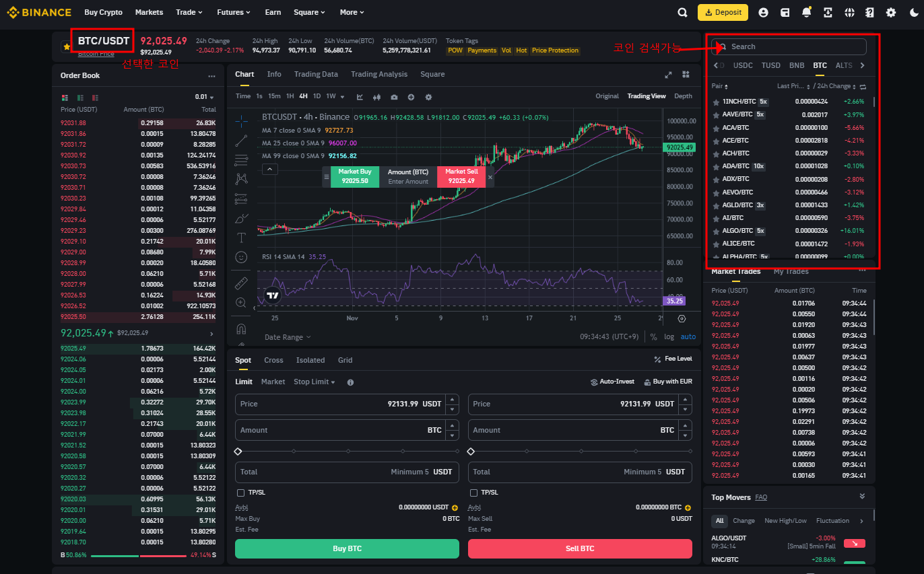Click the Sell BTC button
The image size is (924, 574).
click(580, 548)
